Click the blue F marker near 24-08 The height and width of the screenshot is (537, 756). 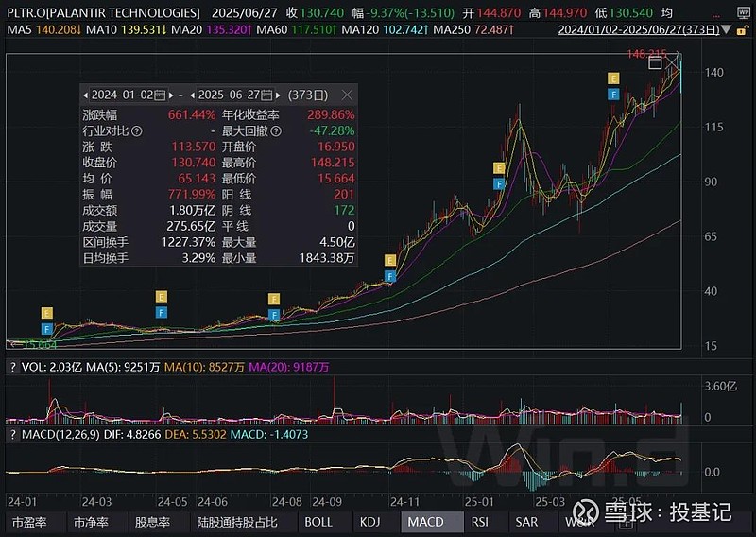pyautogui.click(x=274, y=316)
